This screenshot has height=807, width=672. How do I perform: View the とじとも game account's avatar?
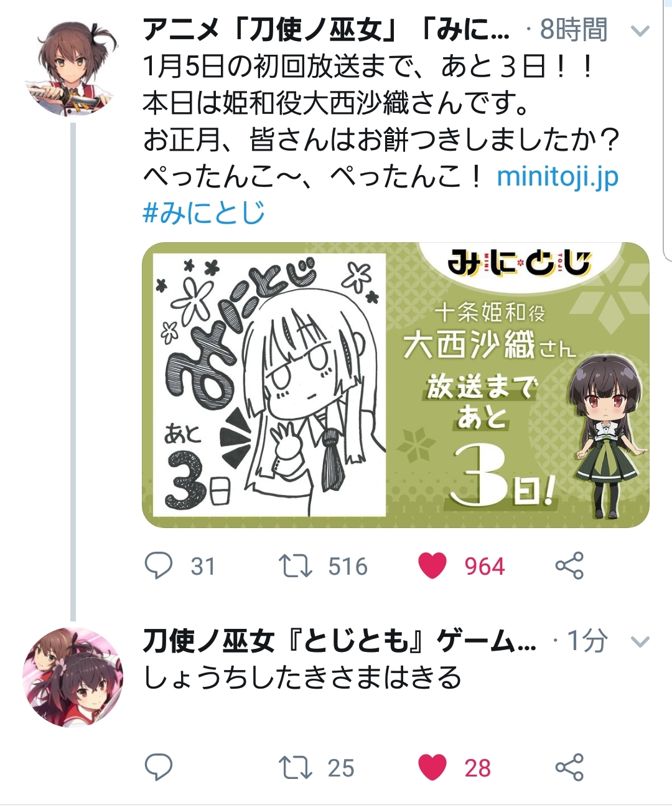point(73,677)
